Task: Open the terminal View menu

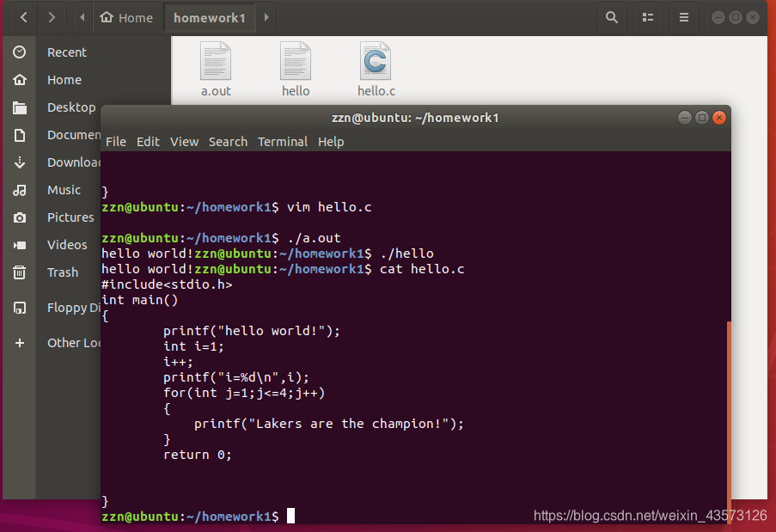Action: [184, 142]
